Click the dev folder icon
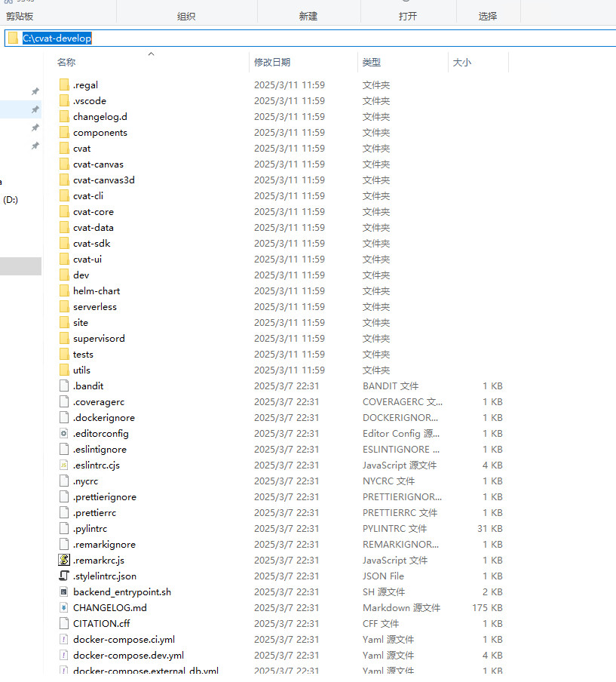616x682 pixels. 64,275
